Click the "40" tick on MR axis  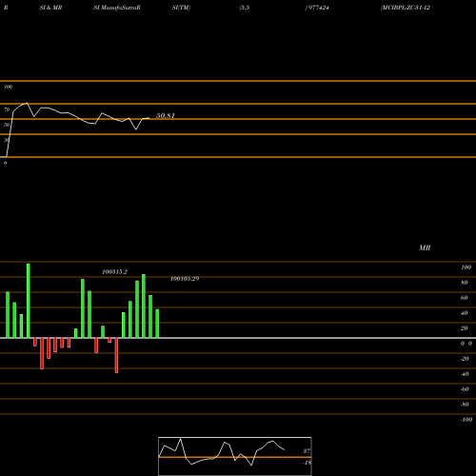pos(465,313)
